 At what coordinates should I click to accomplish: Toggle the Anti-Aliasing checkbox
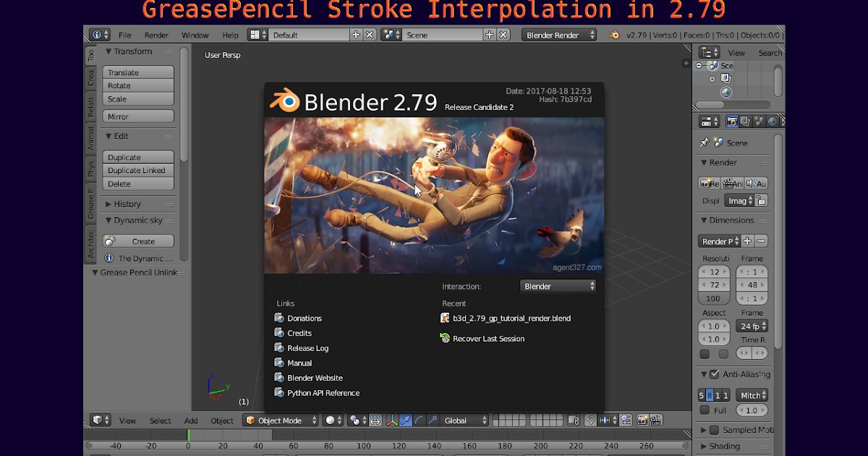click(714, 374)
